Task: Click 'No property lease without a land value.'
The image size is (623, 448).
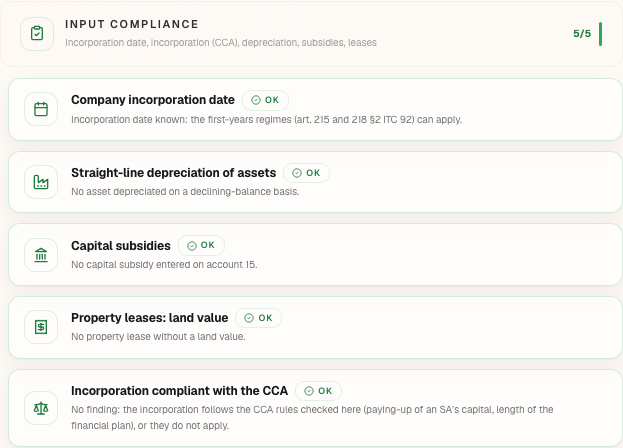Action: coord(158,336)
